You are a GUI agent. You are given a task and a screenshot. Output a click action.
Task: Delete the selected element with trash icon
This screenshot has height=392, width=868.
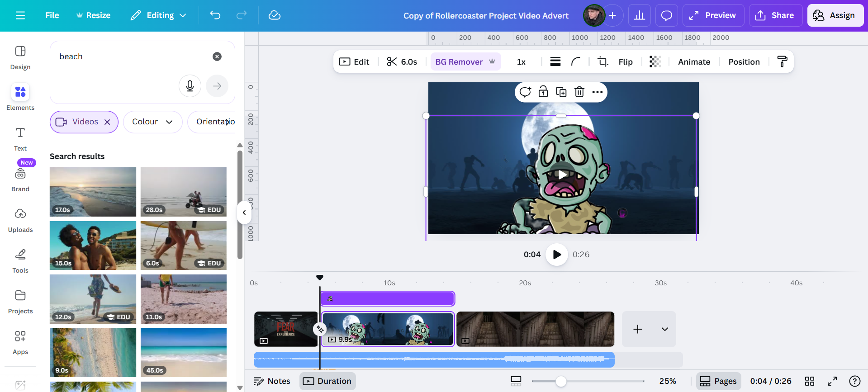579,92
